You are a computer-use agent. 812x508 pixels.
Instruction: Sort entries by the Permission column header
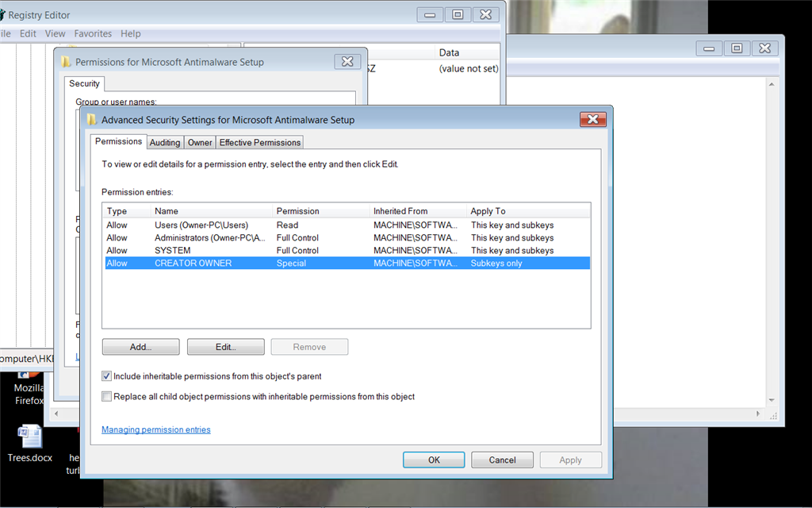(x=321, y=211)
